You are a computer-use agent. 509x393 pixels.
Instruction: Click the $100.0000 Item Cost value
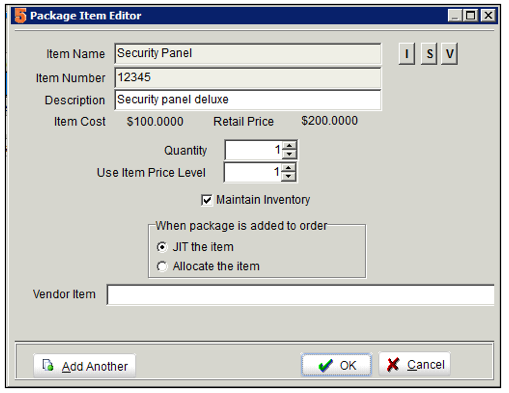pyautogui.click(x=155, y=122)
